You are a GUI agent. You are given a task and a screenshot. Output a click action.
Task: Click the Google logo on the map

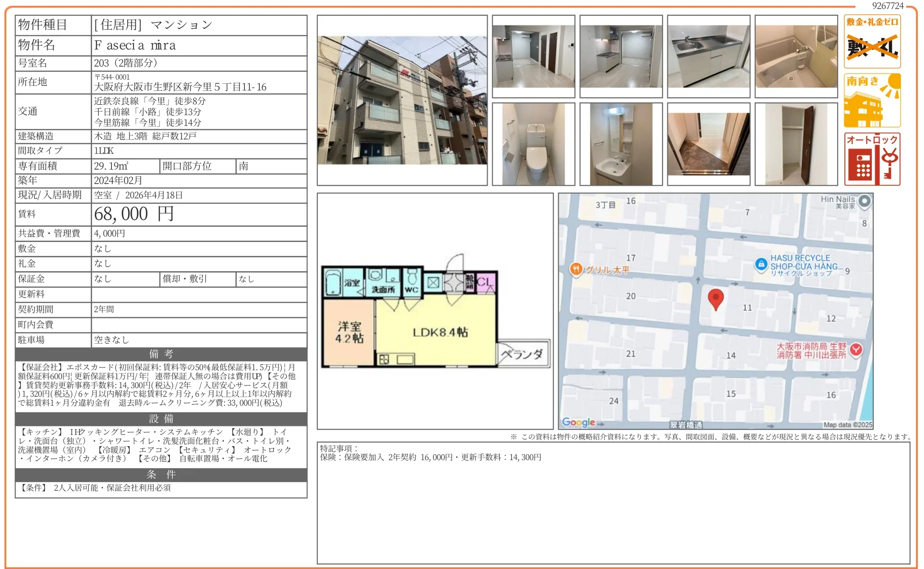(x=578, y=422)
